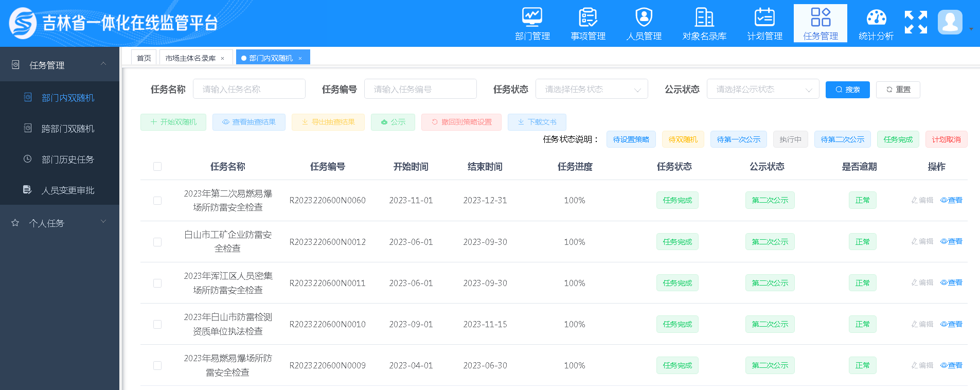Click 任务完成 status of R2023220600N0012
Viewport: 980px width, 390px height.
(x=677, y=242)
